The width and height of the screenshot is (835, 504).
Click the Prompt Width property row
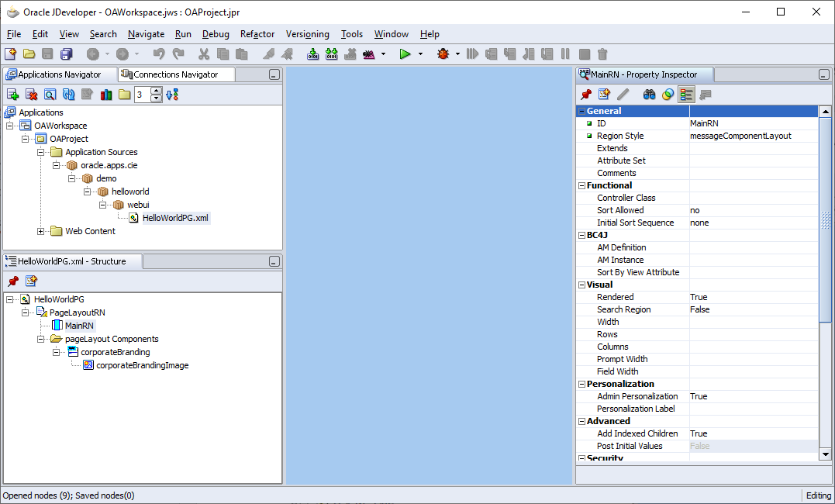697,358
